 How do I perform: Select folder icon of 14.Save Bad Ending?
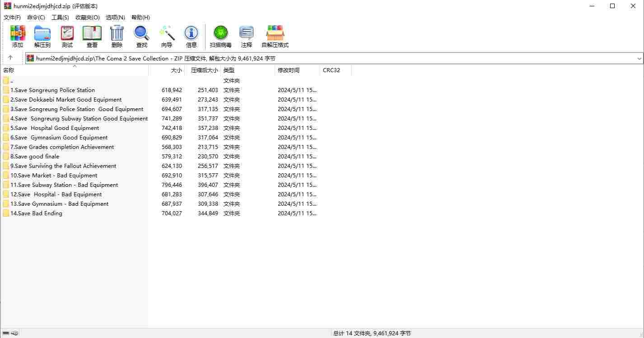pyautogui.click(x=6, y=213)
